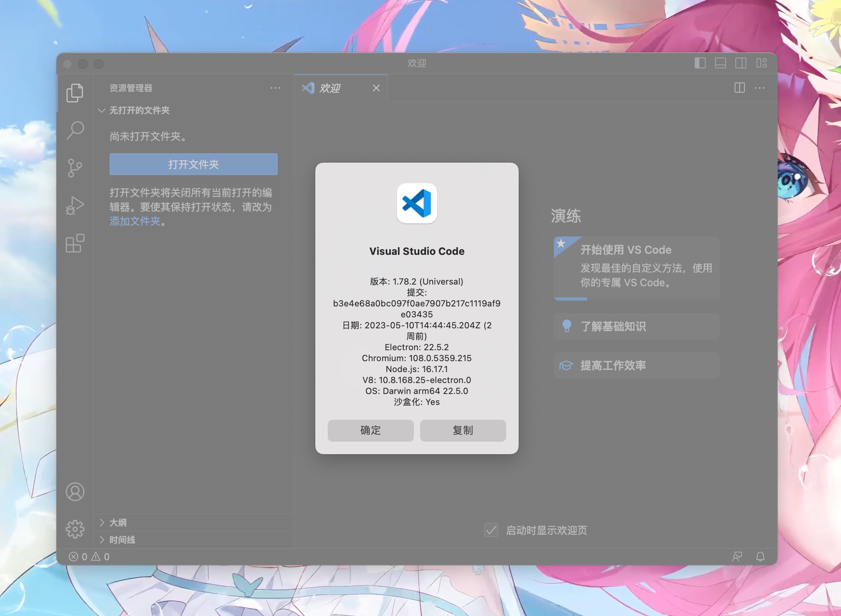Open the 了解基础知识 walkthrough

(x=636, y=326)
